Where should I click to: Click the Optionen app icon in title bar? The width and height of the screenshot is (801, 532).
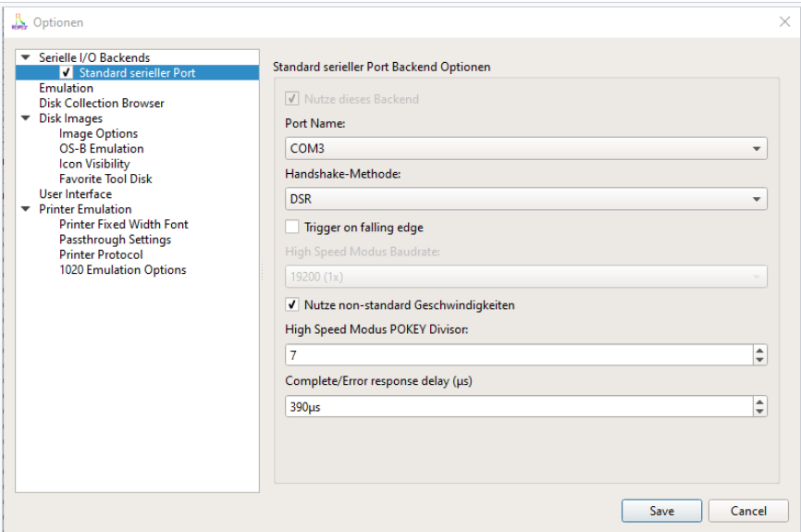pyautogui.click(x=18, y=21)
